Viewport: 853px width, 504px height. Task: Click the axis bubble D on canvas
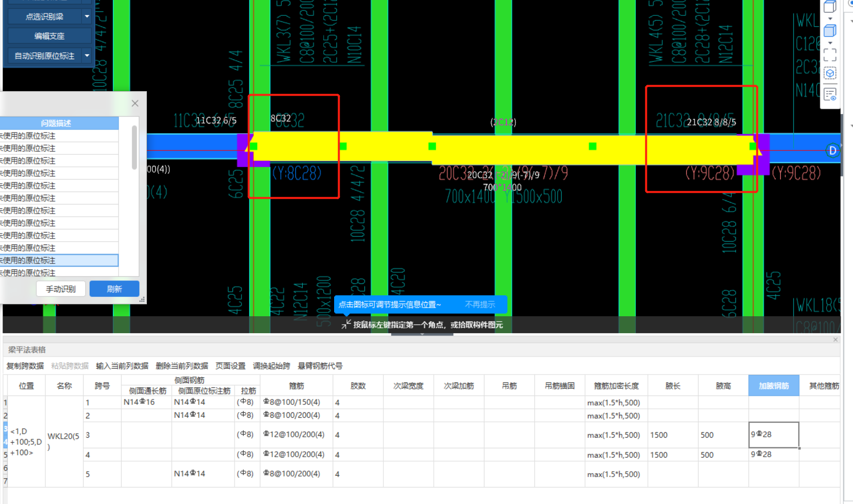[833, 150]
